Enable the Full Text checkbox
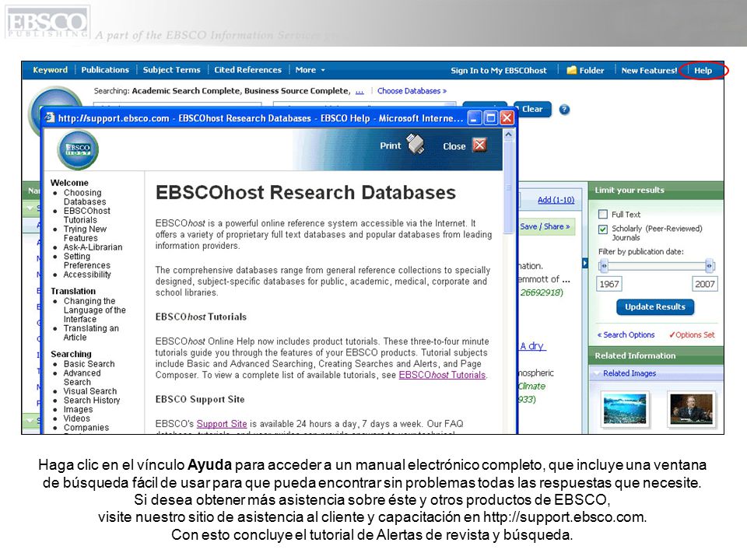Image resolution: width=747 pixels, height=560 pixels. tap(602, 215)
